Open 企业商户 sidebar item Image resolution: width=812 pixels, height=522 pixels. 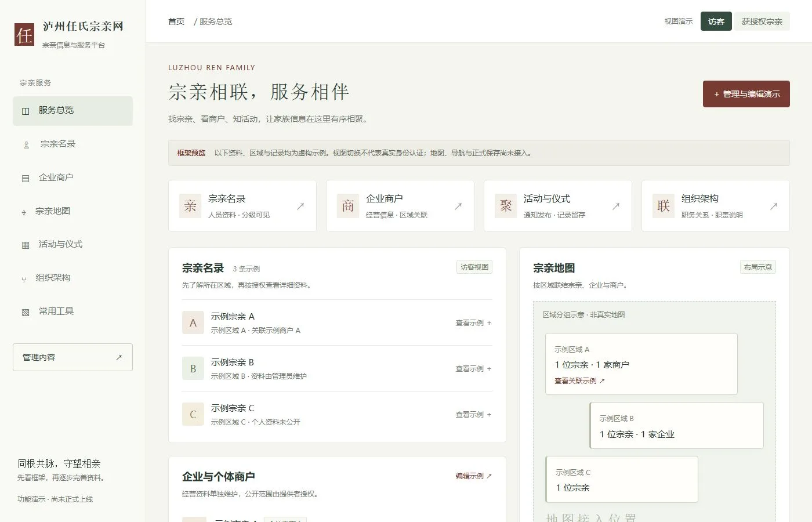[x=73, y=177]
